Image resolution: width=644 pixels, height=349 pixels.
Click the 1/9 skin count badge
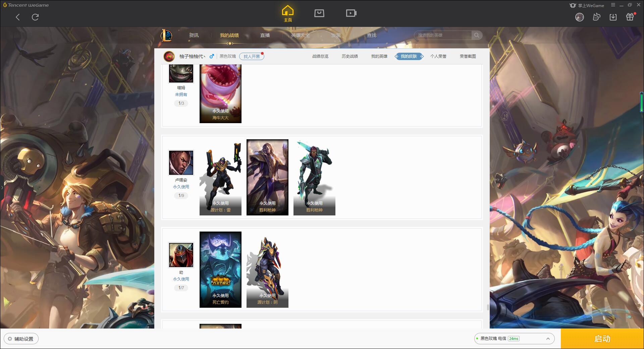181,195
